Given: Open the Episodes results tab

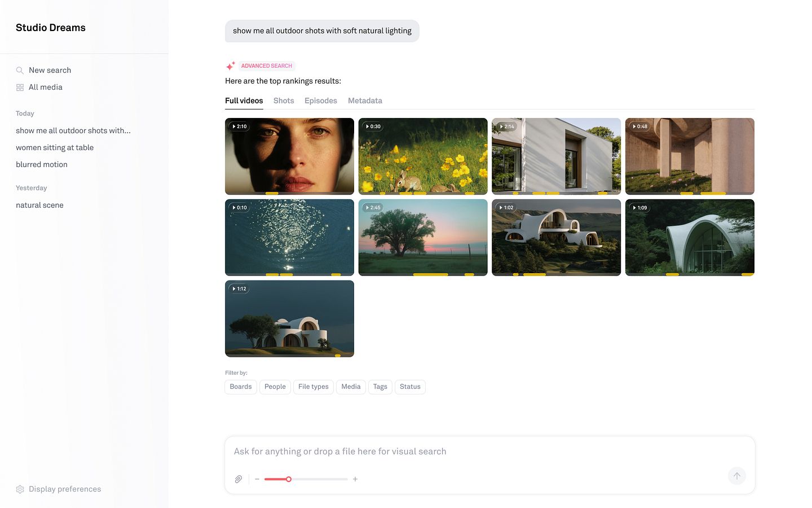Looking at the screenshot, I should point(320,100).
